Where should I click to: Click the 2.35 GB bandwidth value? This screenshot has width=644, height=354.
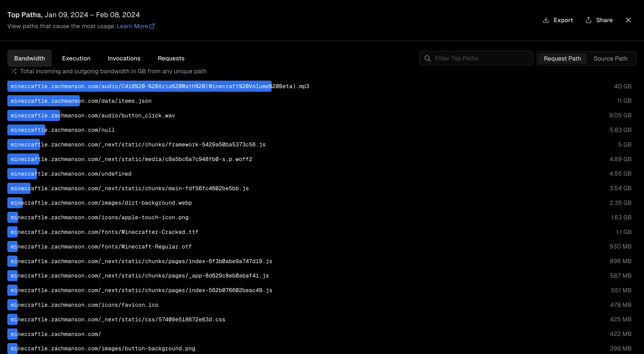[620, 203]
